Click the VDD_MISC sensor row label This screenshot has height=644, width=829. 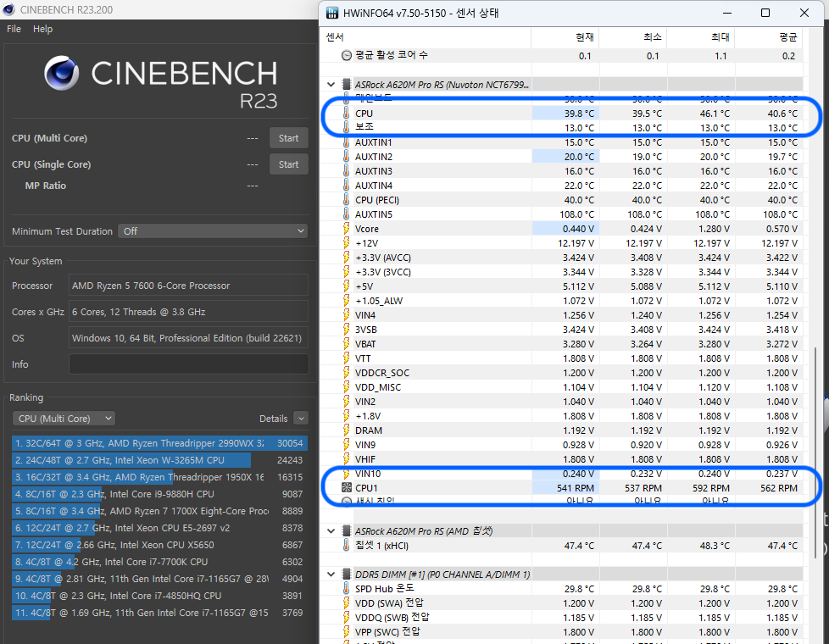pyautogui.click(x=378, y=387)
